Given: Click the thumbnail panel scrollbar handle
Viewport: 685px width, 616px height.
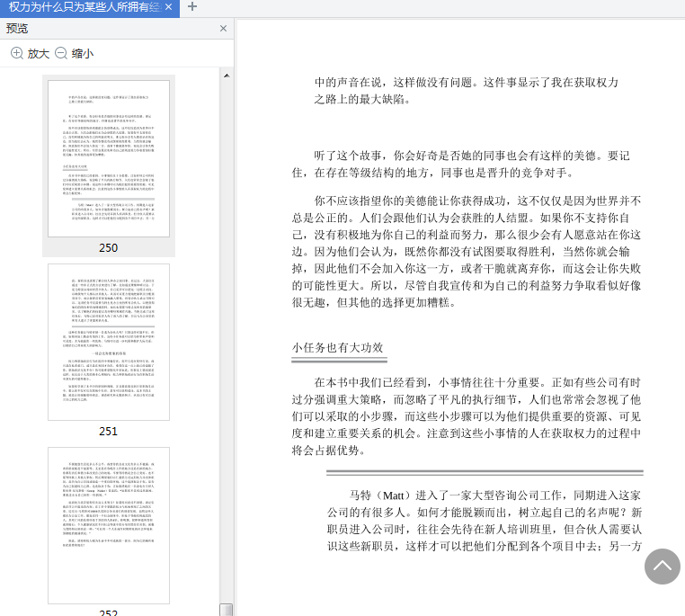Looking at the screenshot, I should (x=227, y=610).
